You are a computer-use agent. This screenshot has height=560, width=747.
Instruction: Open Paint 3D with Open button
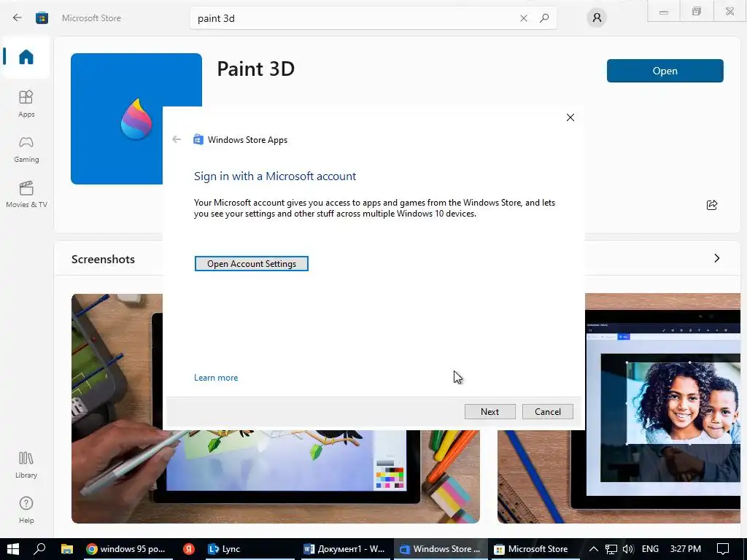pos(665,71)
